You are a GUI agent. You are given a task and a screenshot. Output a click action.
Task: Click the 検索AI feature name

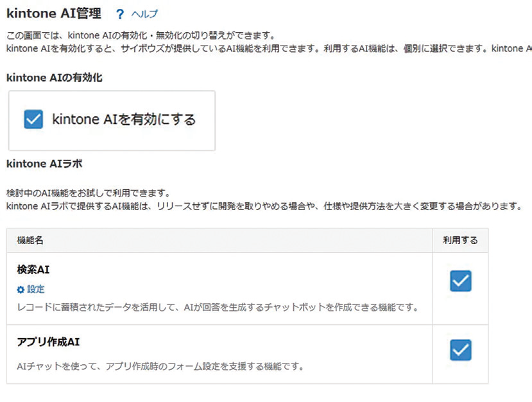click(33, 270)
